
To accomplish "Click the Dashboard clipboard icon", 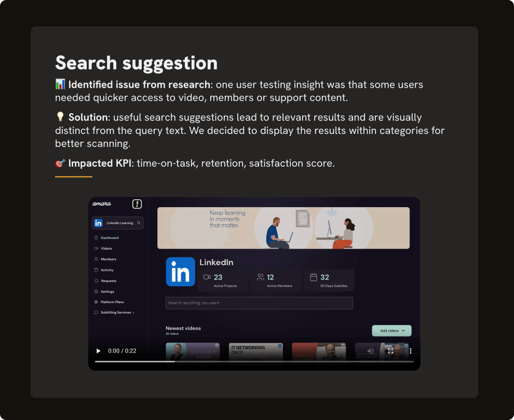I will click(x=96, y=238).
